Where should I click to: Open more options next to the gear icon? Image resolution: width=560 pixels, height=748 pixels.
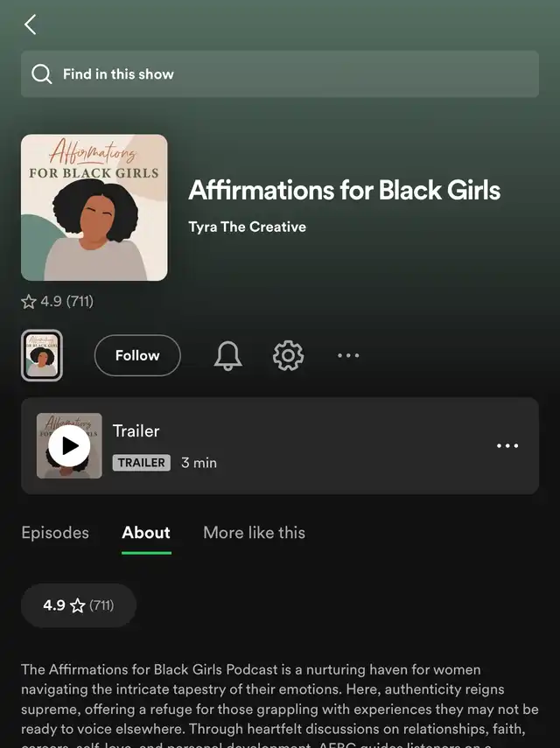click(x=348, y=355)
